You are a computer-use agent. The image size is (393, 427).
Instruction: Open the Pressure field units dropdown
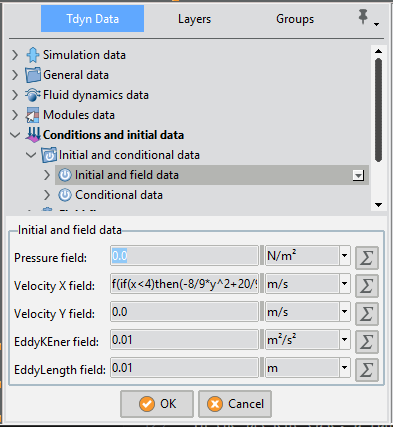click(344, 256)
